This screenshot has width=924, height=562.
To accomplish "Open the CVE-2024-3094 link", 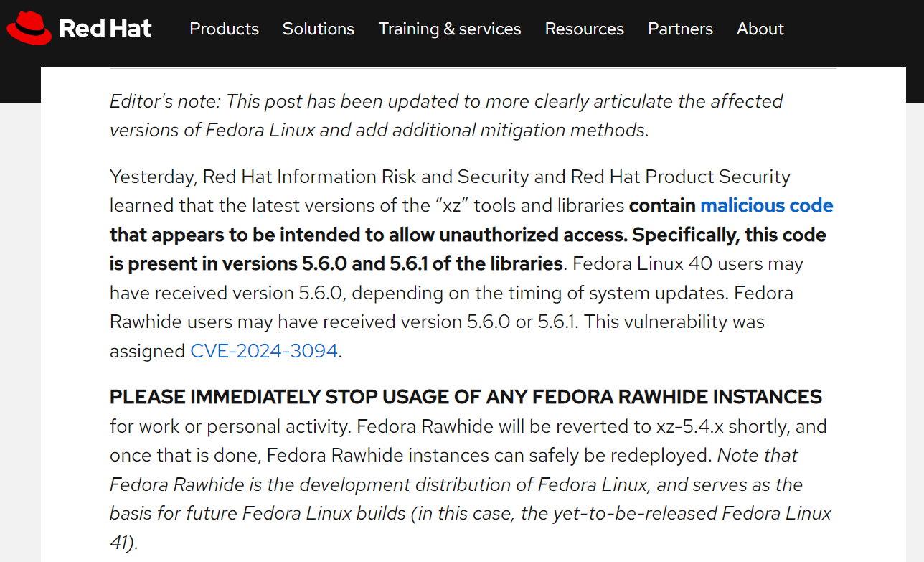I will 264,351.
